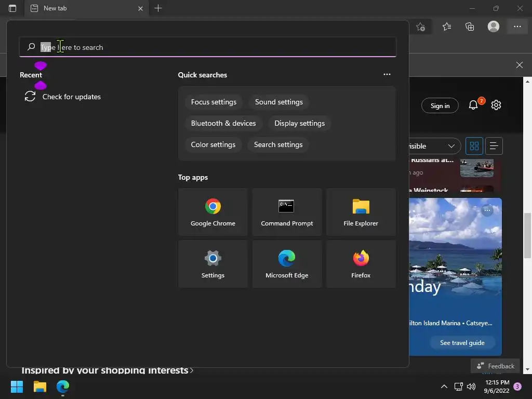The image size is (532, 399).
Task: Open Color settings quick search
Action: click(x=213, y=145)
